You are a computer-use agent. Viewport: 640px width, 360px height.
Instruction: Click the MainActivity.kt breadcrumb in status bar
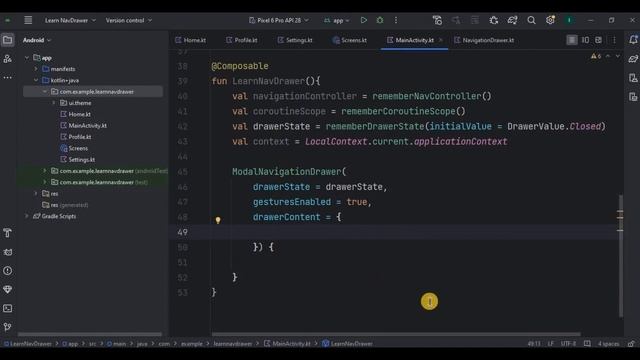[287, 344]
